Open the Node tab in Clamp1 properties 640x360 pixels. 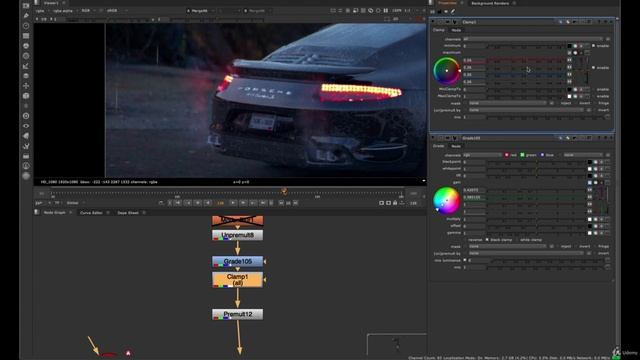coord(456,30)
